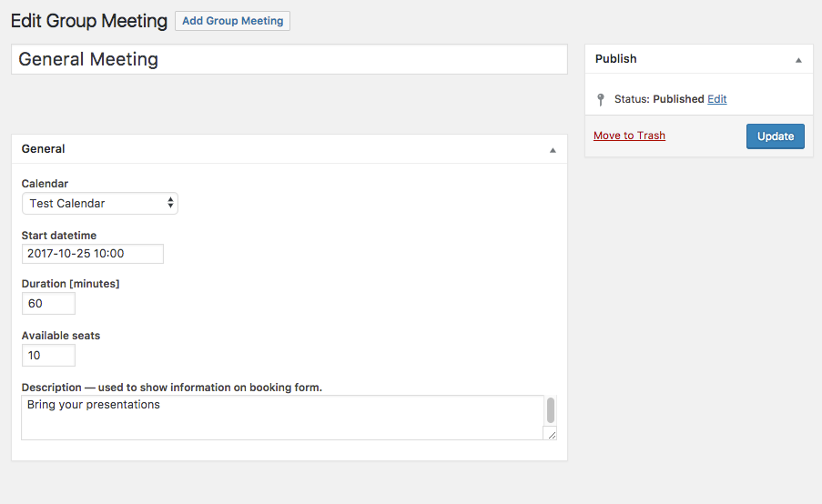
Task: Click the General panel header title
Action: [44, 149]
